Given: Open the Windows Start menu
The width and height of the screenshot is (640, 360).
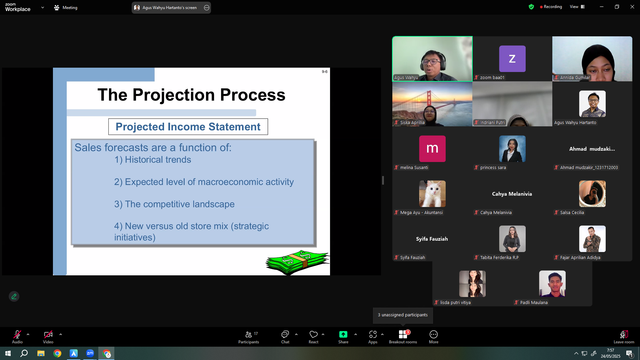Looking at the screenshot, I should pos(7,353).
